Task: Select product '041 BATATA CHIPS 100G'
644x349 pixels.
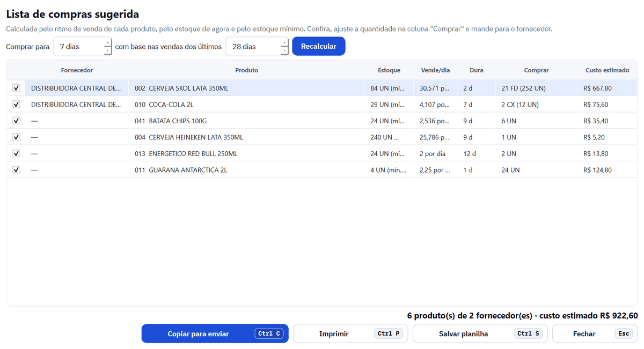Action: point(246,121)
